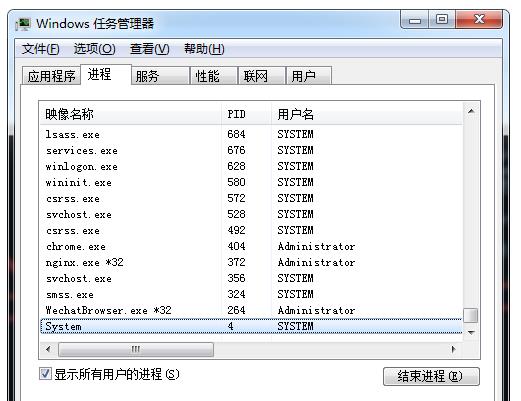
Task: Show the 用户 tab
Action: [309, 76]
